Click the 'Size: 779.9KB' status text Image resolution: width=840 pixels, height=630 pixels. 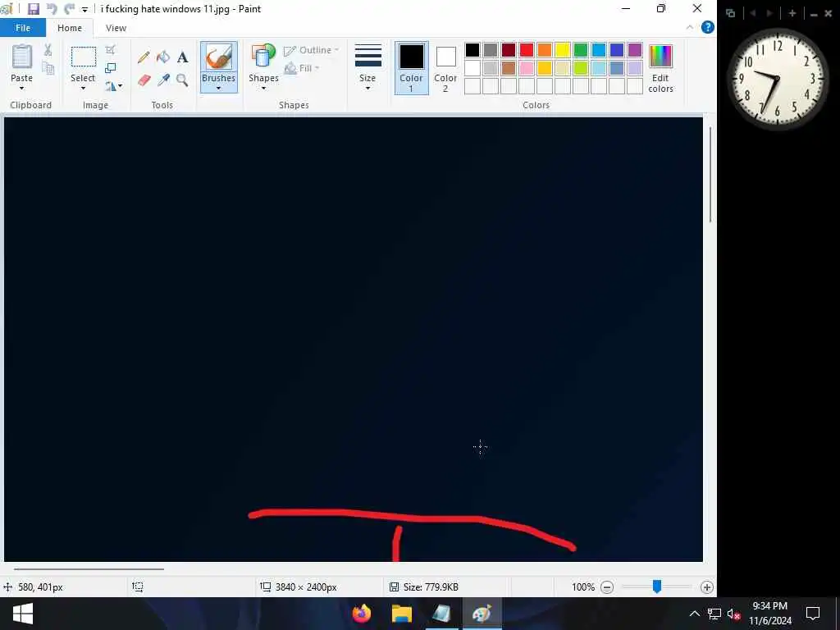[431, 587]
